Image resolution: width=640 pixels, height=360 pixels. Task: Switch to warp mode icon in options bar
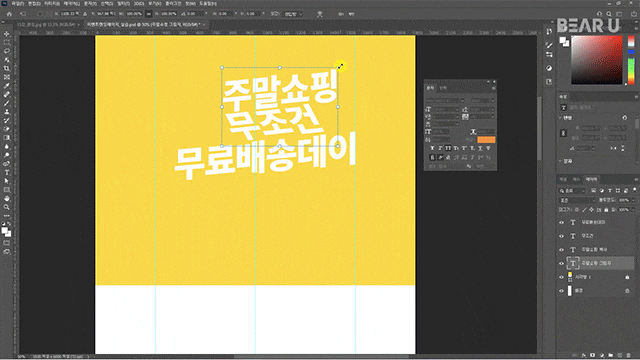pos(320,14)
